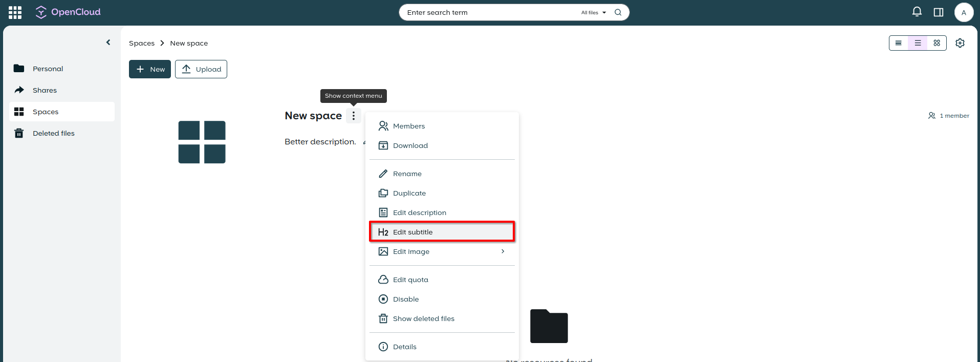Open the notifications bell
The width and height of the screenshot is (980, 362).
click(917, 12)
